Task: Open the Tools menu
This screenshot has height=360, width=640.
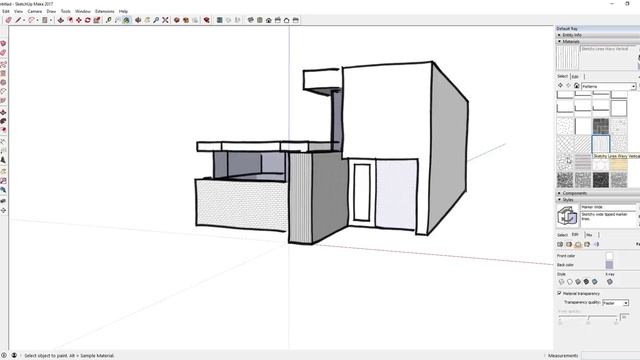Action: (x=66, y=11)
